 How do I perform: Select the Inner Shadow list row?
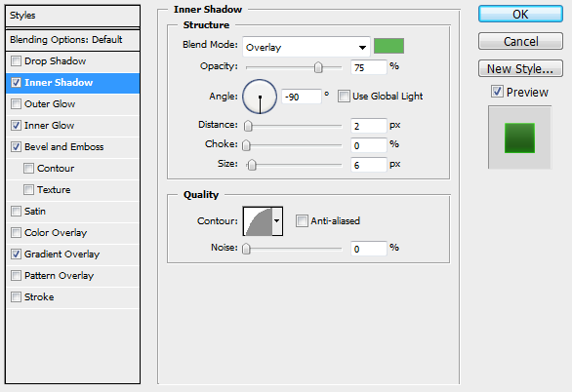click(x=72, y=83)
